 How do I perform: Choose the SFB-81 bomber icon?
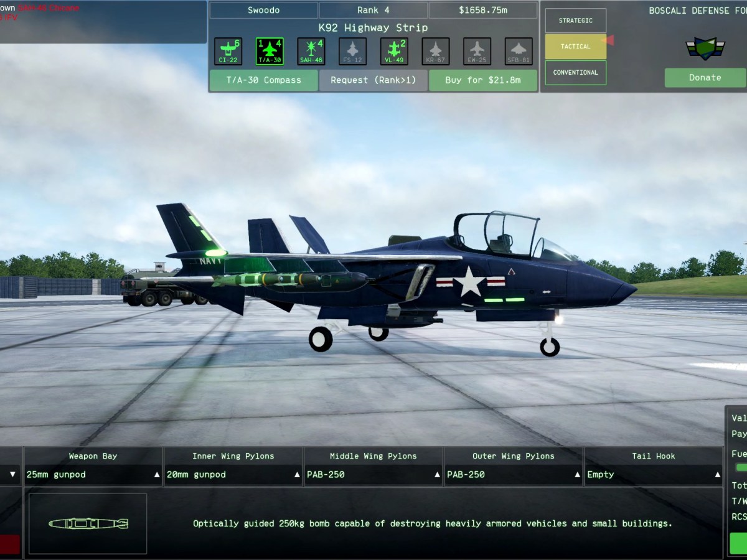pyautogui.click(x=519, y=51)
